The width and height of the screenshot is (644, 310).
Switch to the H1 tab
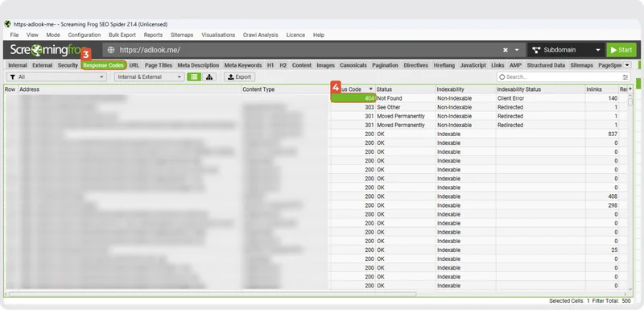[270, 65]
